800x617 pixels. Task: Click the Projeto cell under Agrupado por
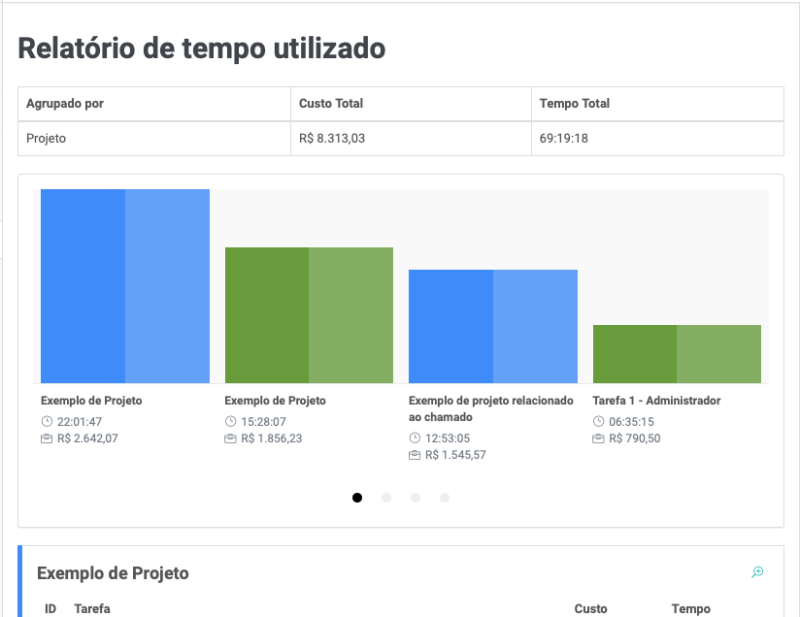pos(46,139)
